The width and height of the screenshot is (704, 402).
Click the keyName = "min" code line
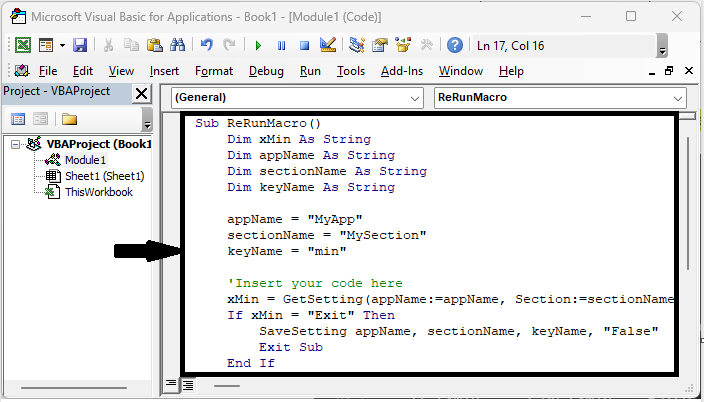[287, 251]
